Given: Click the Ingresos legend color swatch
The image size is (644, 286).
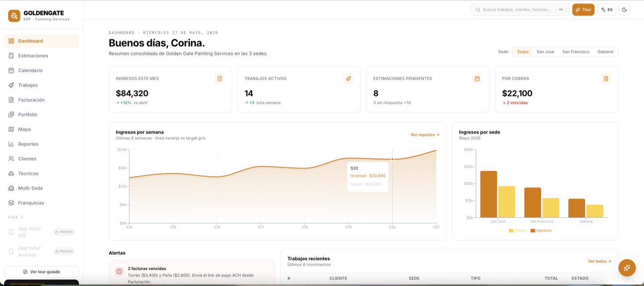Looking at the screenshot, I should click(533, 231).
